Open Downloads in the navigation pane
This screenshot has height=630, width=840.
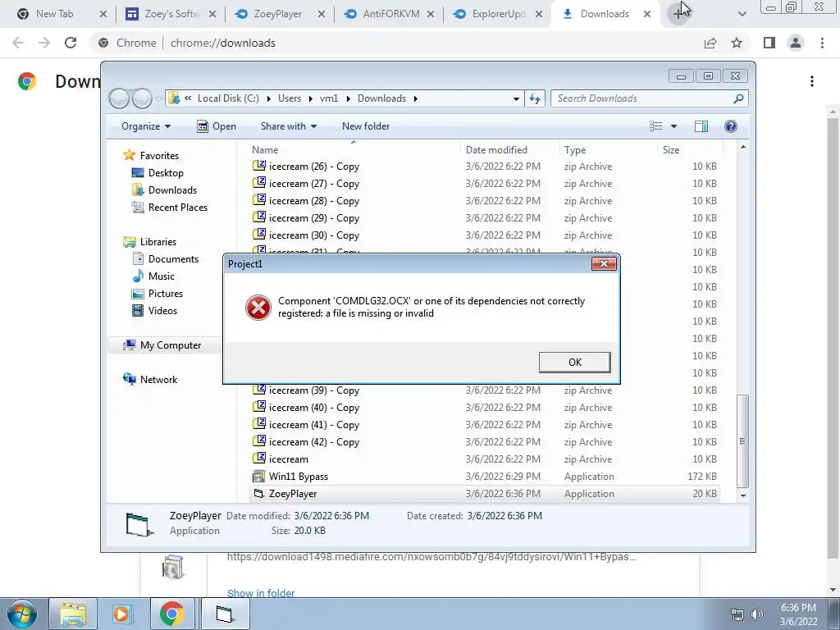click(172, 190)
